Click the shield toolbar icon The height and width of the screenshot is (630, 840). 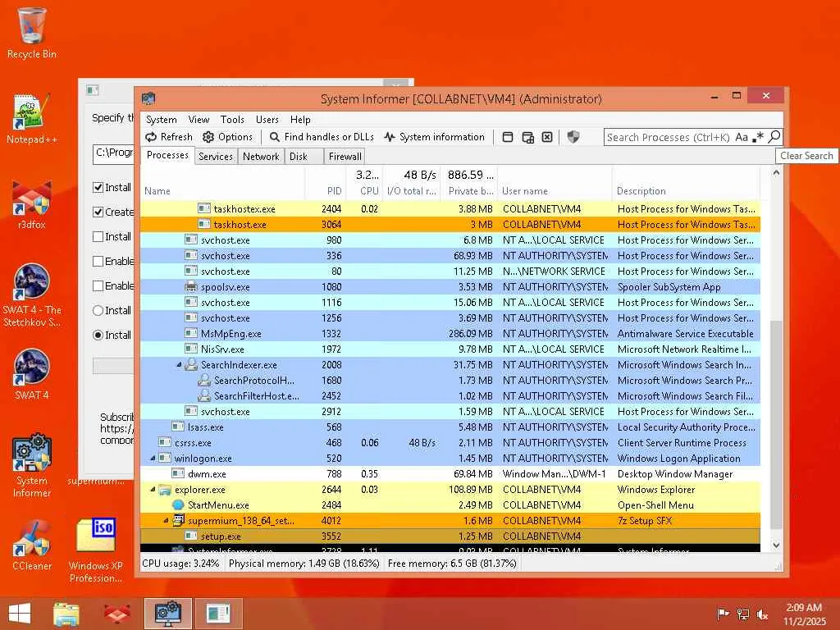pos(573,137)
